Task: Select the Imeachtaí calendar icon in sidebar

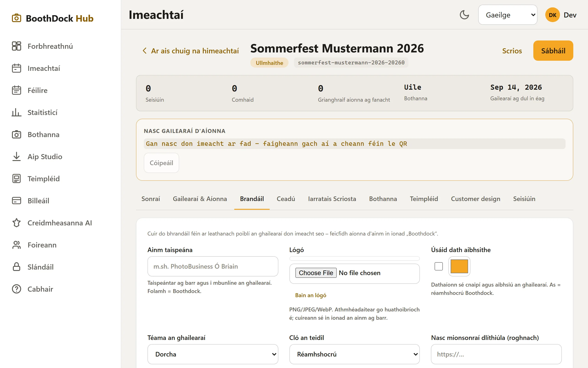Action: tap(17, 68)
